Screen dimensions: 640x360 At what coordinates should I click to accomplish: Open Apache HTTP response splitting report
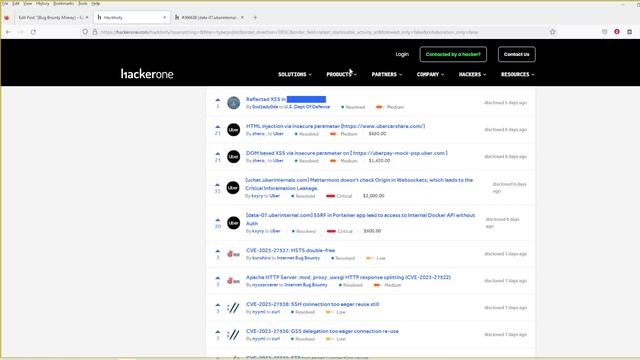[x=348, y=277]
